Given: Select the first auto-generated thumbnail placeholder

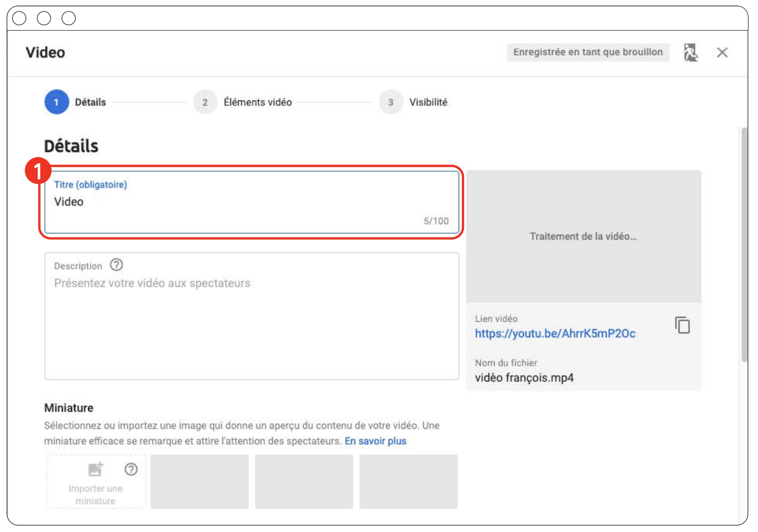Looking at the screenshot, I should 200,482.
